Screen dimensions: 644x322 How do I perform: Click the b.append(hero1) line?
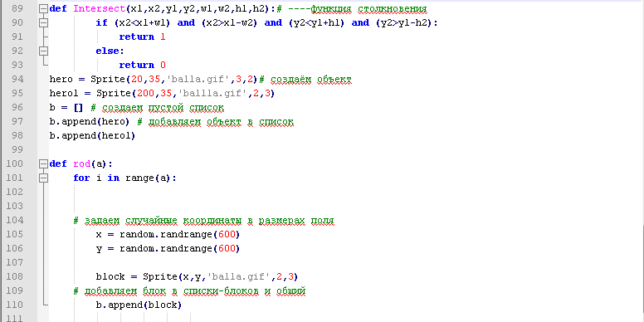tap(92, 135)
